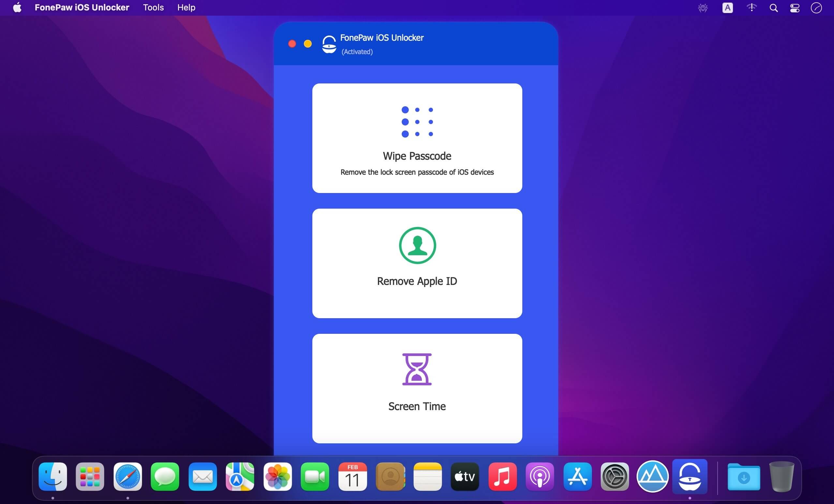The width and height of the screenshot is (834, 504).
Task: Click the Wipe Passcode dotted keypad icon
Action: pyautogui.click(x=417, y=122)
